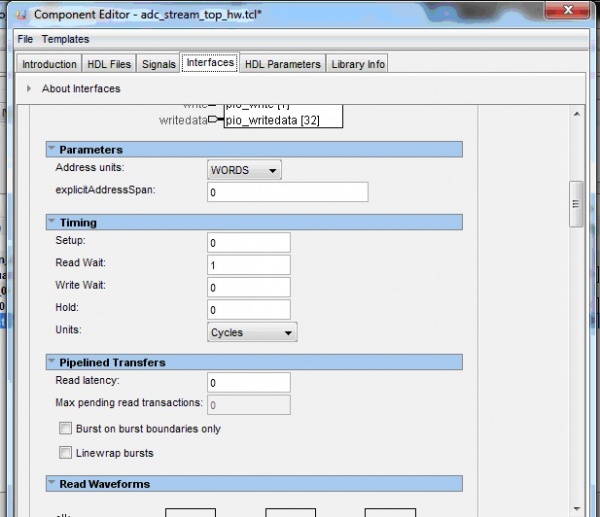600x517 pixels.
Task: Click the vertical scrollbar thumb
Action: pyautogui.click(x=575, y=204)
